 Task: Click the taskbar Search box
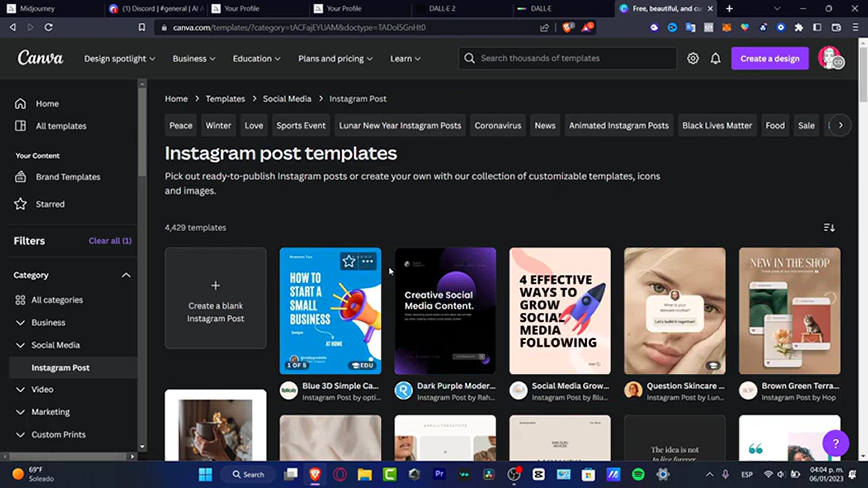tap(248, 474)
